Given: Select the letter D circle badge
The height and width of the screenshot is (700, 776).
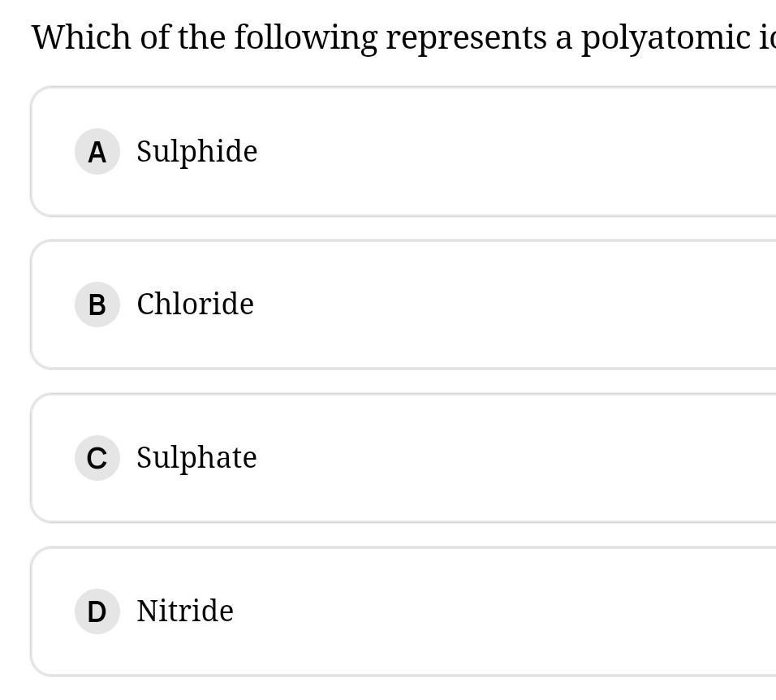Looking at the screenshot, I should coord(97,611).
